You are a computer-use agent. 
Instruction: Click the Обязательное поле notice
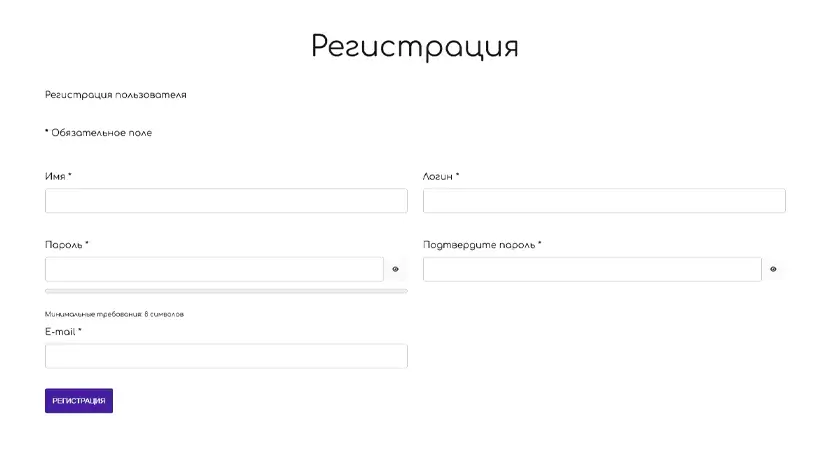(x=101, y=133)
